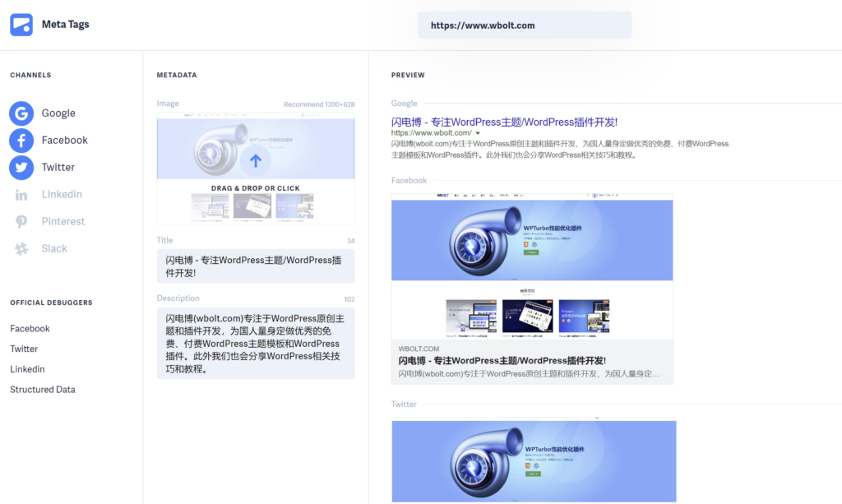The height and width of the screenshot is (504, 842).
Task: Toggle the Slack channel label
Action: pos(54,248)
